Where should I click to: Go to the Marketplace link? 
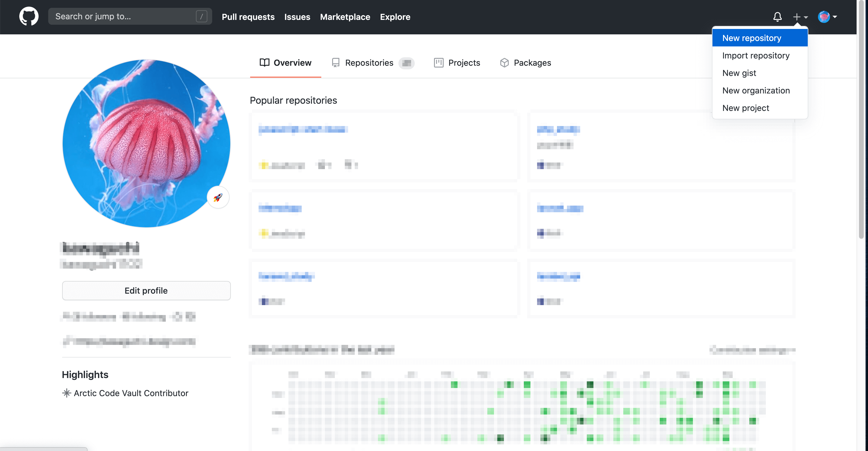[345, 17]
